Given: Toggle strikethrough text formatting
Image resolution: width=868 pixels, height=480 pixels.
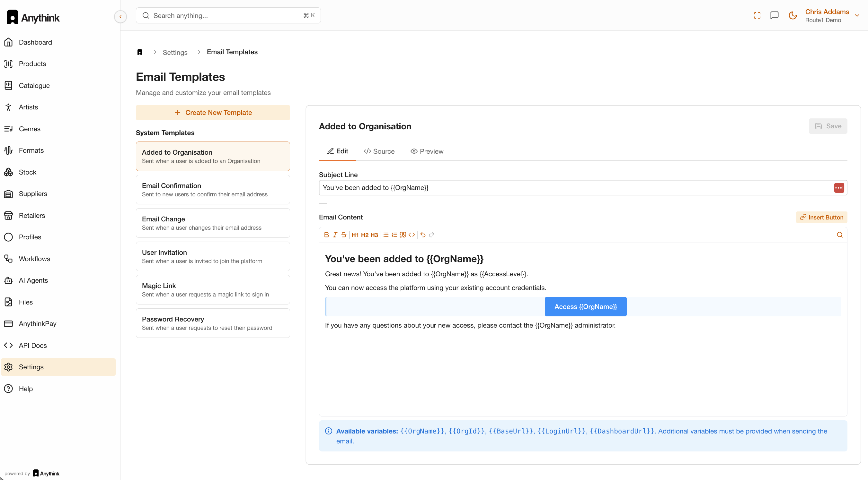Looking at the screenshot, I should tap(343, 235).
